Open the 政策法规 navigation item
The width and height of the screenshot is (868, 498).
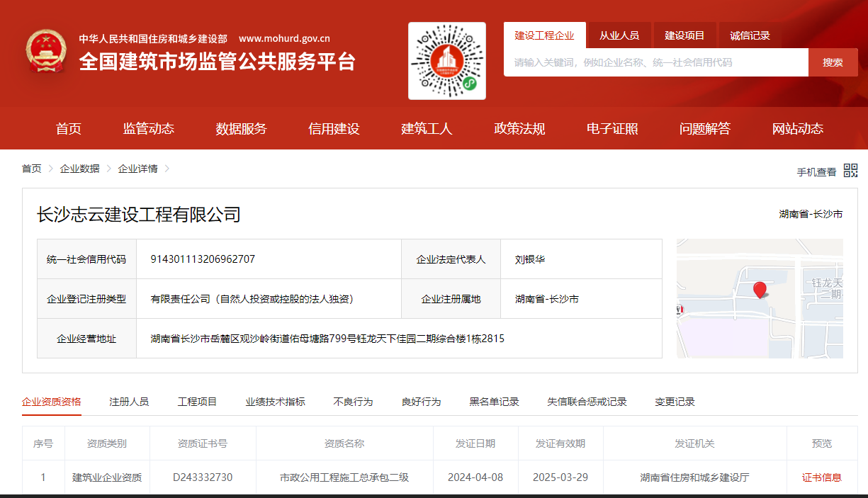coord(519,129)
